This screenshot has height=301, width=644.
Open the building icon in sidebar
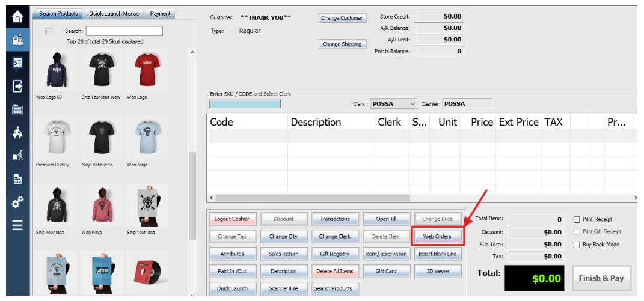click(17, 109)
